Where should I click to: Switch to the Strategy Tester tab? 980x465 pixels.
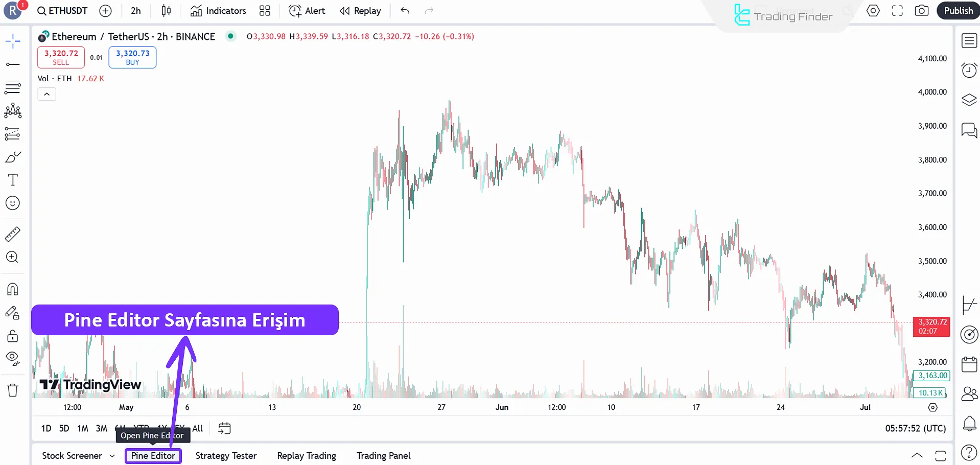(225, 455)
